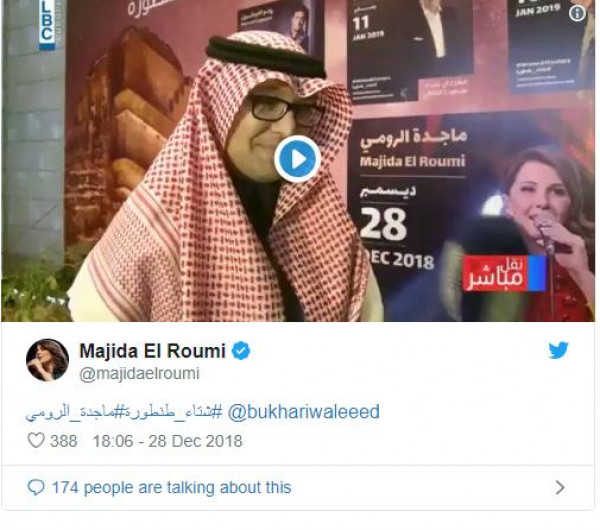This screenshot has height=530, width=600.
Task: Open the verified badge checkmark
Action: click(241, 351)
